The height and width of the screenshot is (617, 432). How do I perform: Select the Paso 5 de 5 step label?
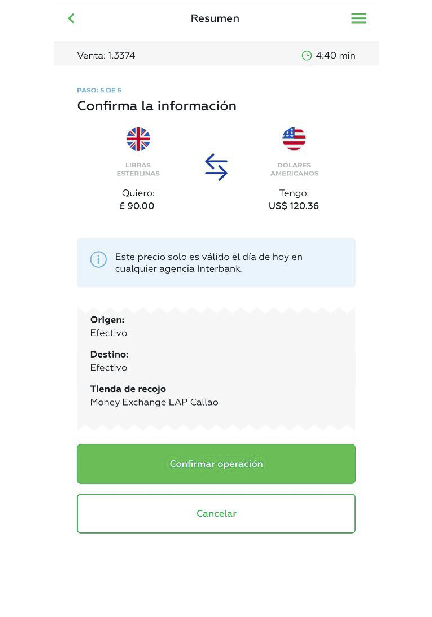click(99, 90)
